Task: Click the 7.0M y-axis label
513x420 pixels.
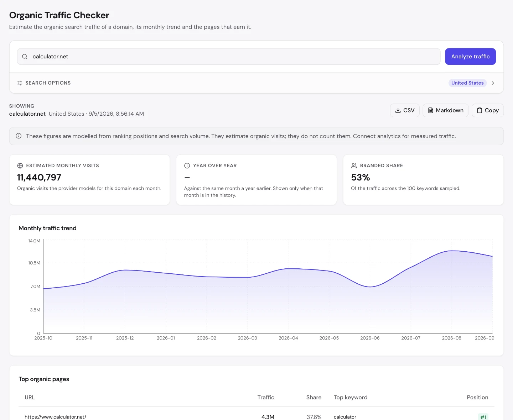Action: [x=35, y=287]
